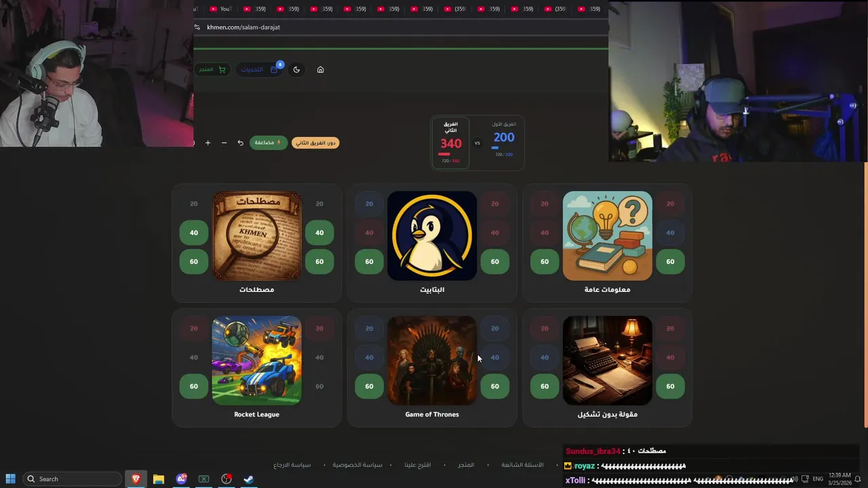Screen dimensions: 868x488
Task: Go to the home page icon
Action: tap(320, 69)
